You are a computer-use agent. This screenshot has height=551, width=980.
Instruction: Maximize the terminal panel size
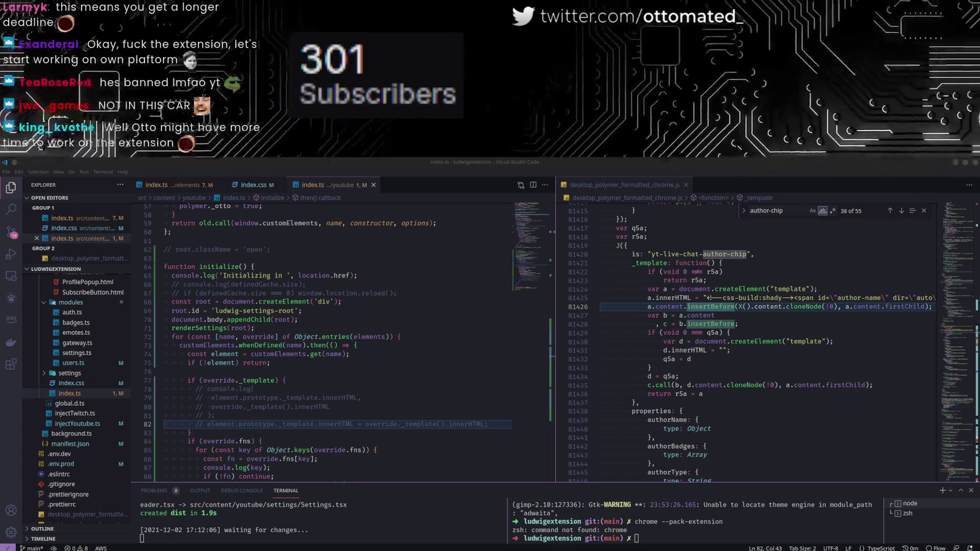click(961, 490)
